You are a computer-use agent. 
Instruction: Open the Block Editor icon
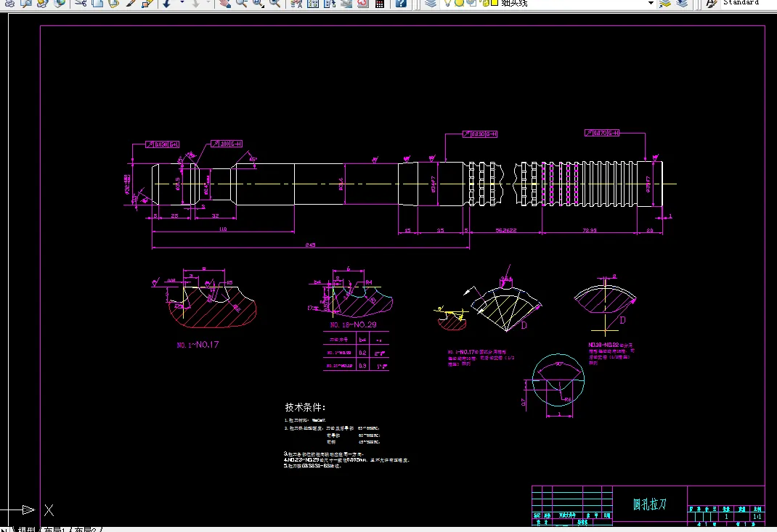pyautogui.click(x=147, y=3)
